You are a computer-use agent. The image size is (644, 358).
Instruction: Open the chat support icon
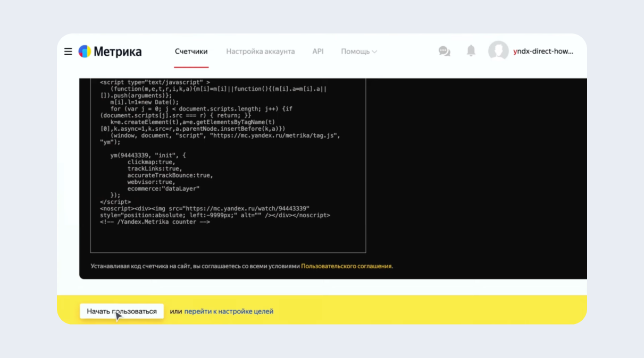point(444,51)
